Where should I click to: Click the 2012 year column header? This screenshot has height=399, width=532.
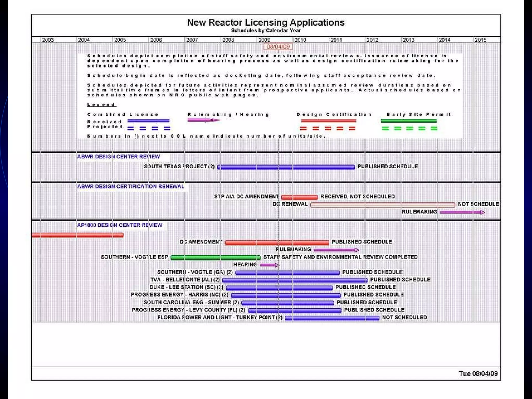click(x=372, y=40)
